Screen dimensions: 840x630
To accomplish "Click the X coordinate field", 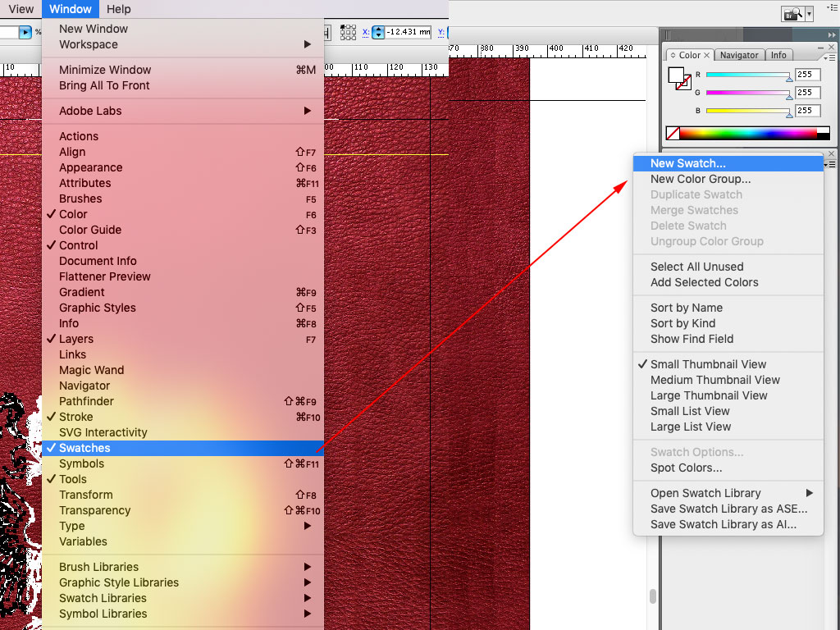I will (x=409, y=32).
